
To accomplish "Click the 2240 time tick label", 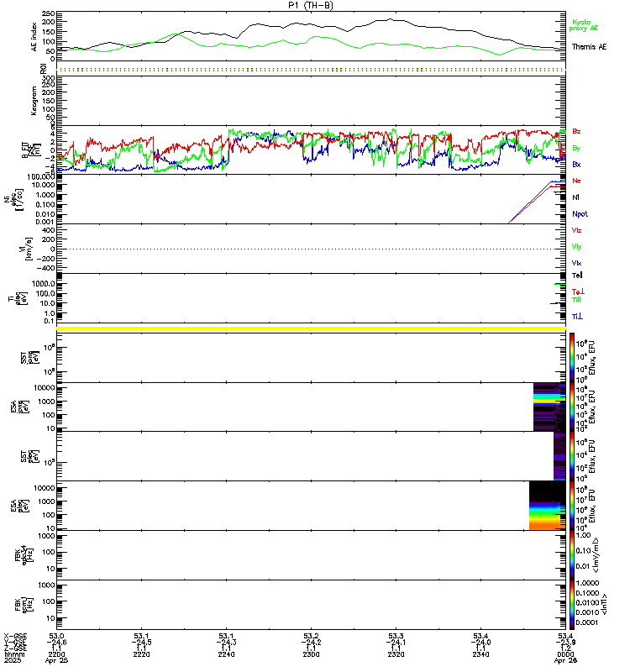I will point(226,654).
